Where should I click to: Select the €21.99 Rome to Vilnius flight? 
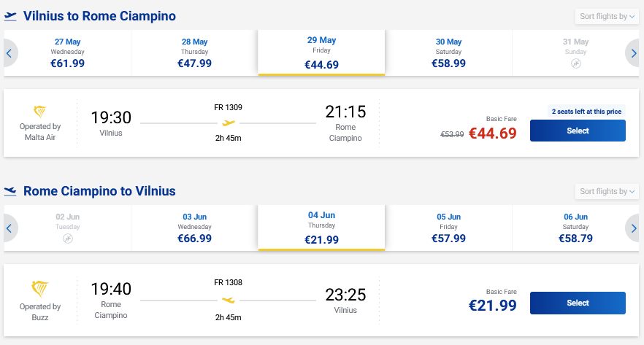click(x=578, y=303)
